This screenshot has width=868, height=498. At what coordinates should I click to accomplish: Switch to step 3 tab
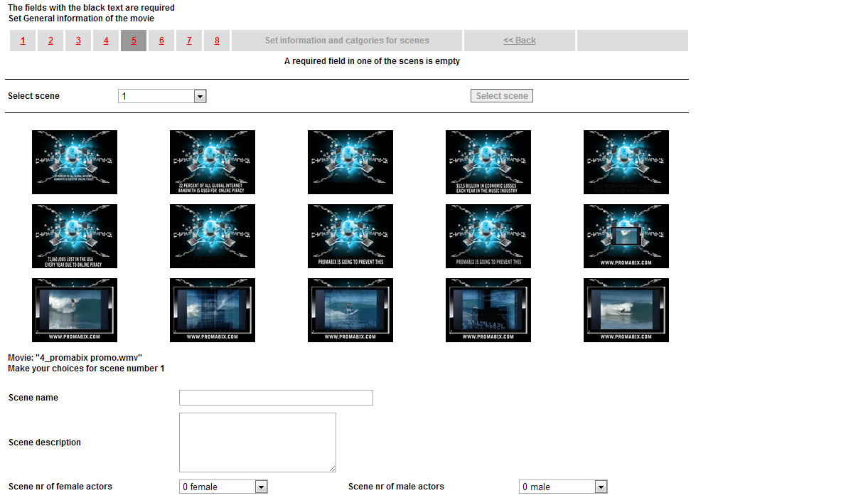pos(78,41)
